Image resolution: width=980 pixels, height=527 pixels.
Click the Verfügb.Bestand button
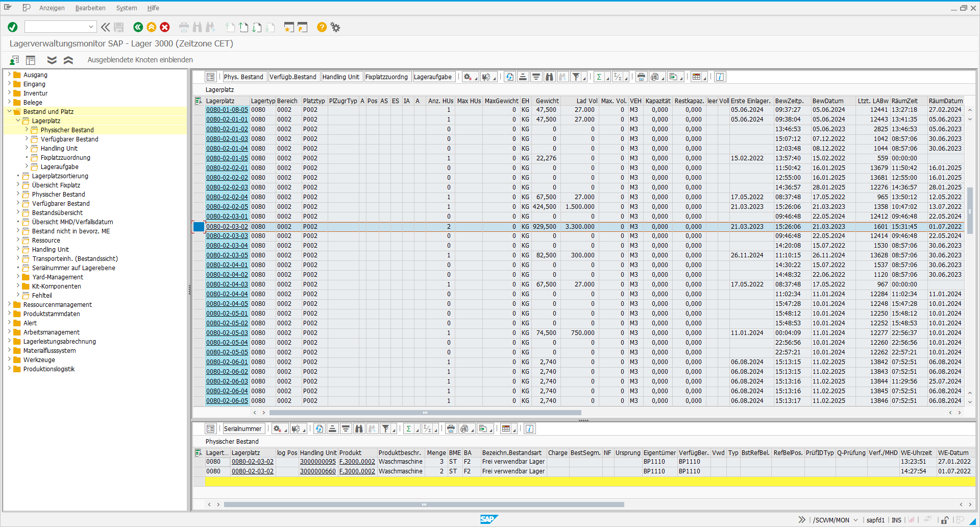[293, 77]
